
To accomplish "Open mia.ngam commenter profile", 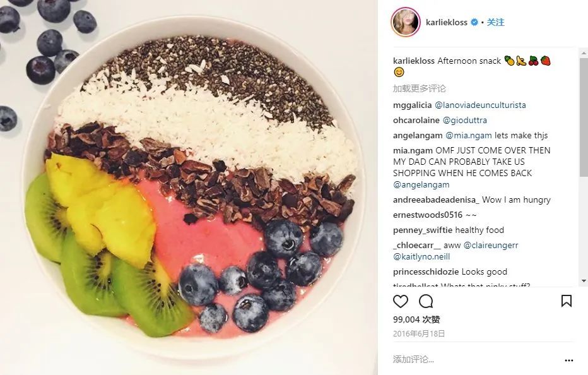I will [413, 150].
